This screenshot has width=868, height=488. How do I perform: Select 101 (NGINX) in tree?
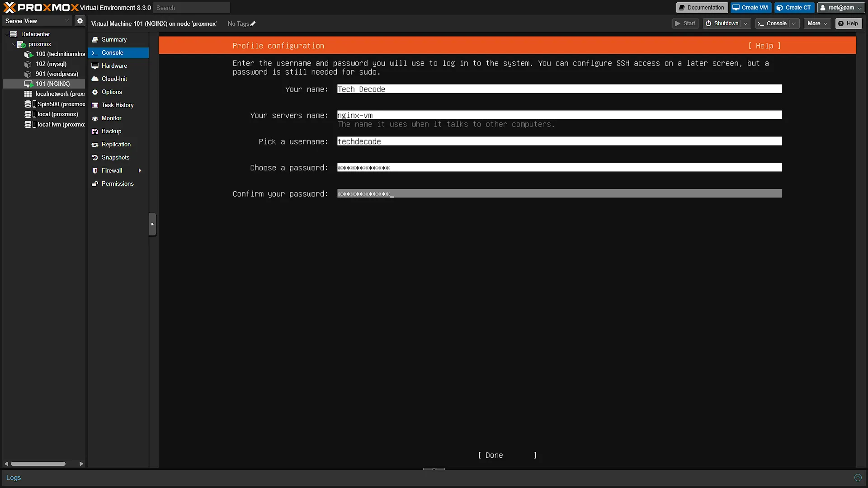(44, 84)
